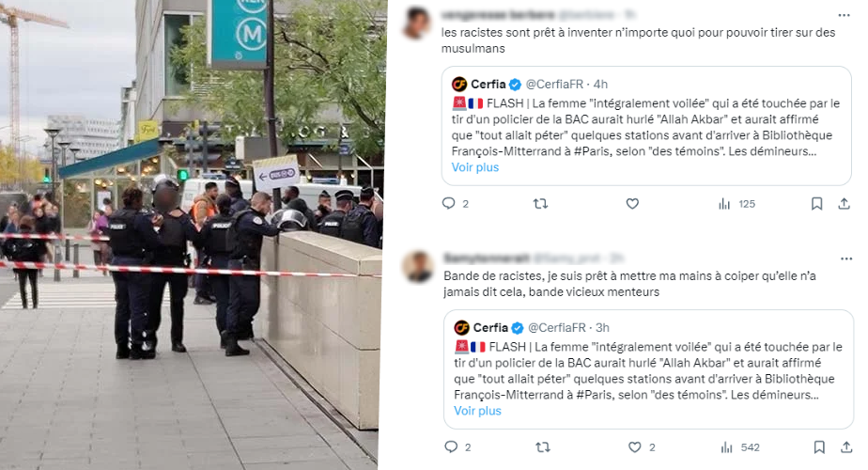Open the second commenter's profile avatar
The height and width of the screenshot is (470, 868).
point(418,267)
